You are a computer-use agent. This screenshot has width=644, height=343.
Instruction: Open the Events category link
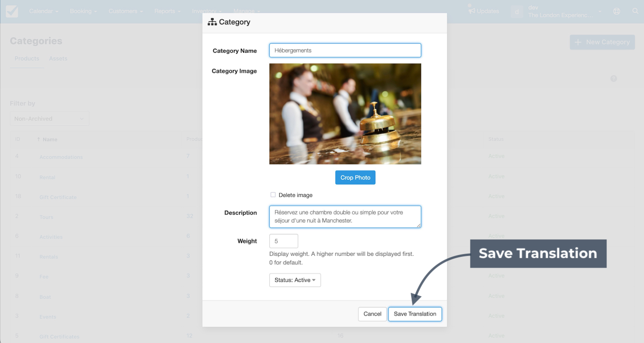tap(48, 317)
